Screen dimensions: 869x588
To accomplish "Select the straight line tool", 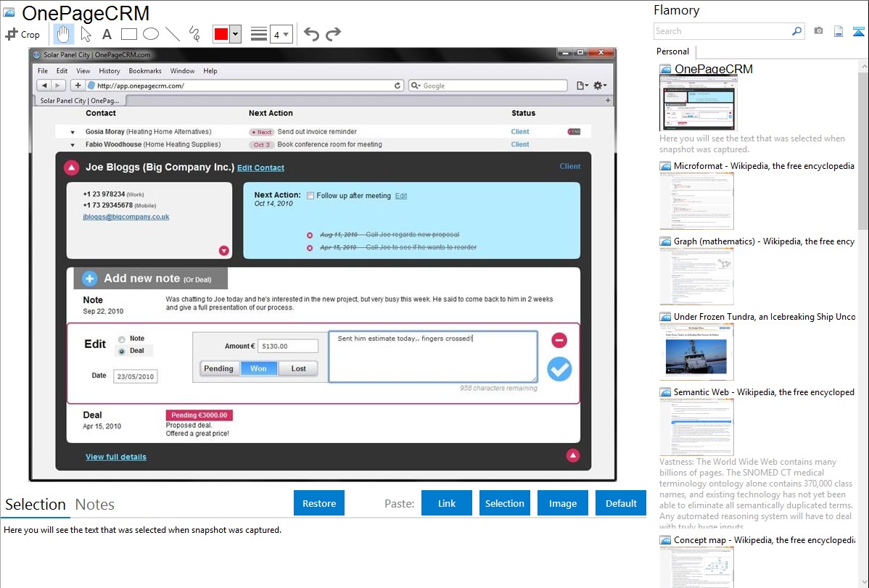I will (x=173, y=34).
